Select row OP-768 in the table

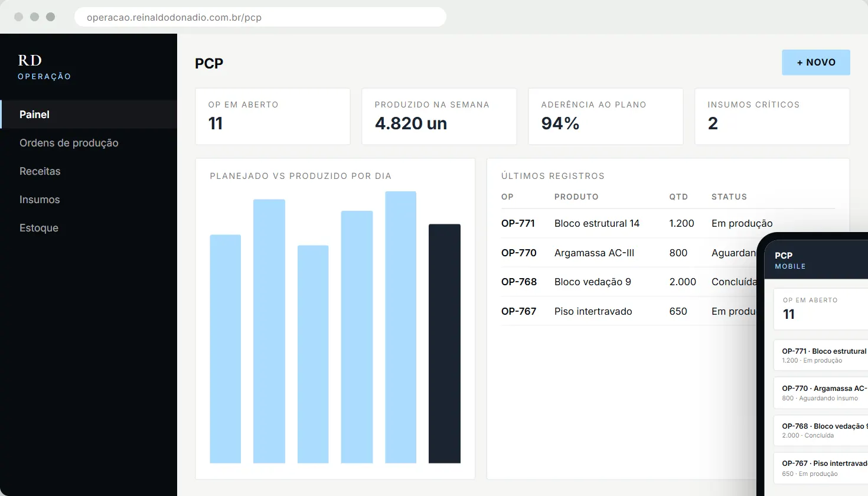pos(629,282)
